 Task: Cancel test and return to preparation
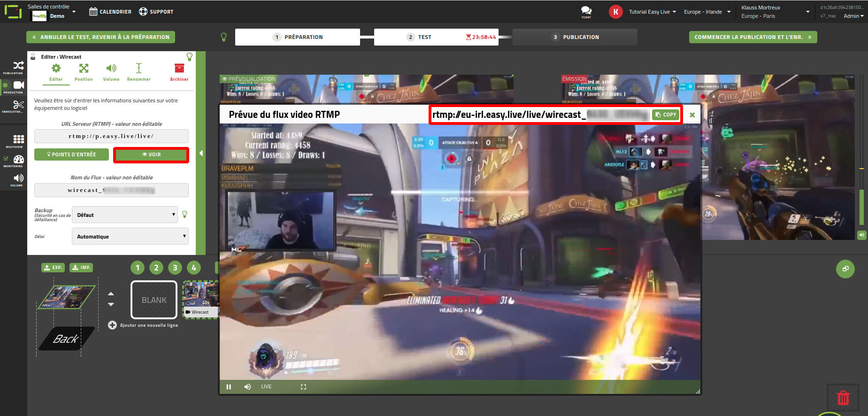click(x=100, y=37)
